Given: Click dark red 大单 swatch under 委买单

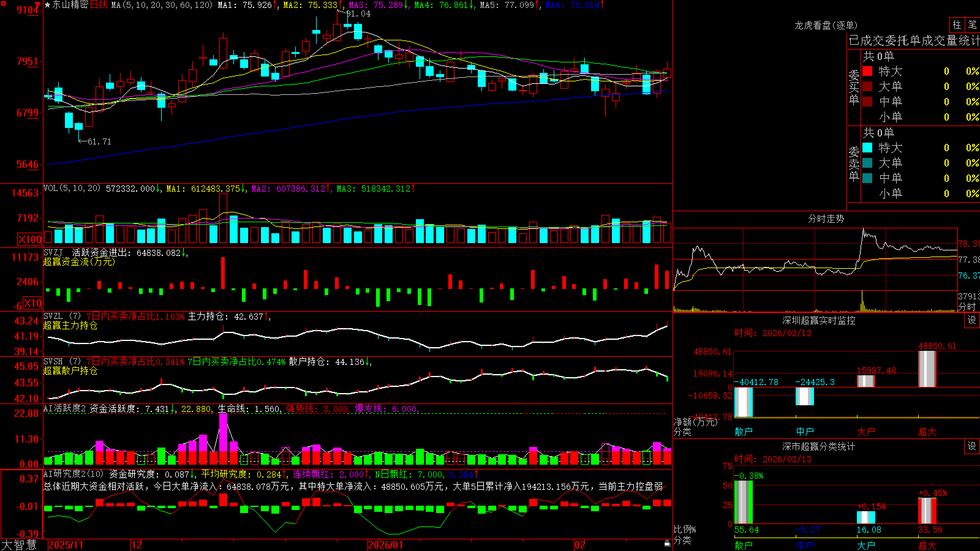Looking at the screenshot, I should 867,86.
